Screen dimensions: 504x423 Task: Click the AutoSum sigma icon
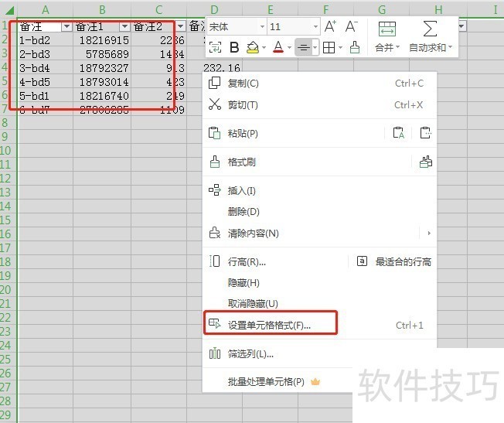431,29
